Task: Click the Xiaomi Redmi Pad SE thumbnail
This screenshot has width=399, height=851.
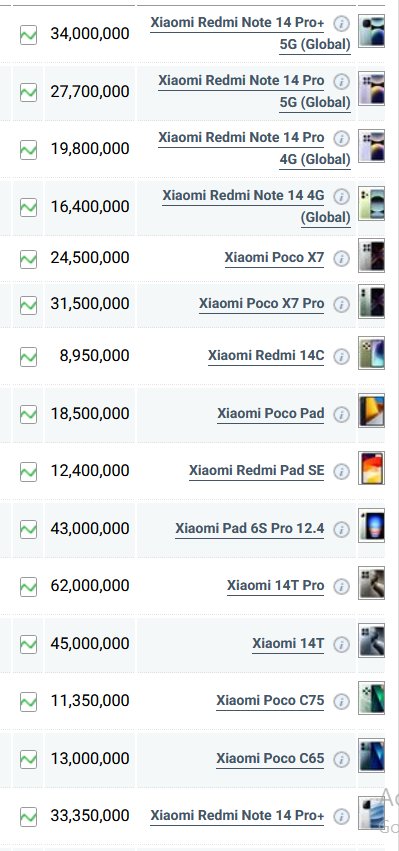Action: [371, 468]
